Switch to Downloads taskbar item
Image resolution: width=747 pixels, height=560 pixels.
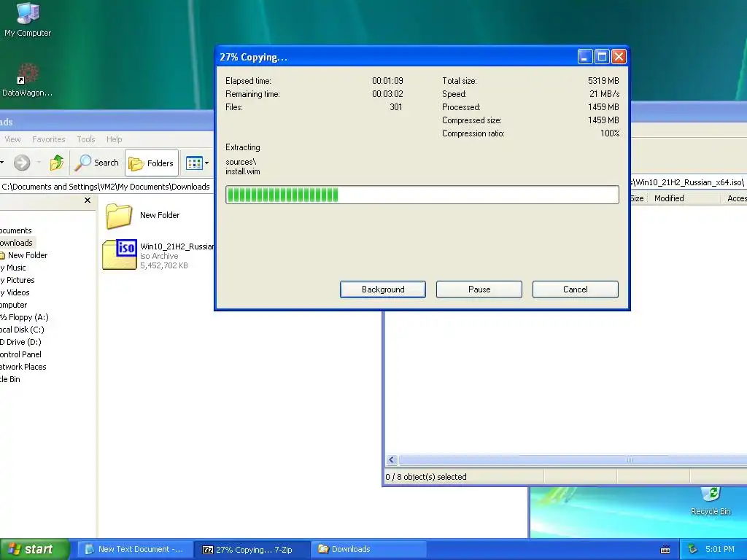click(368, 550)
